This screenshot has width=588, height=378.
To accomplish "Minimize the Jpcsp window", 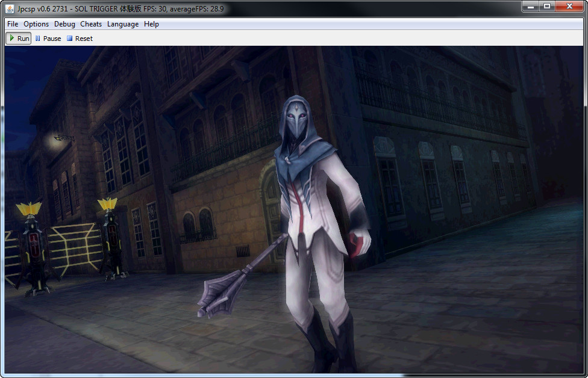I will click(x=531, y=7).
